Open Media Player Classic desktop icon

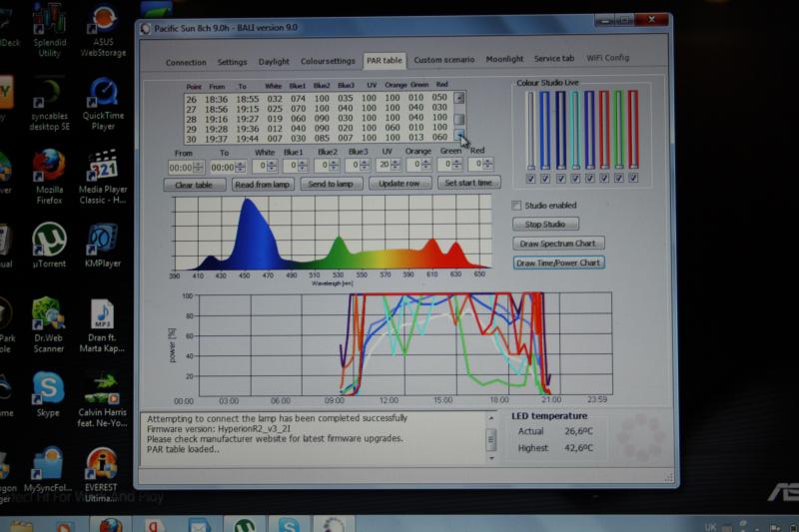click(103, 166)
